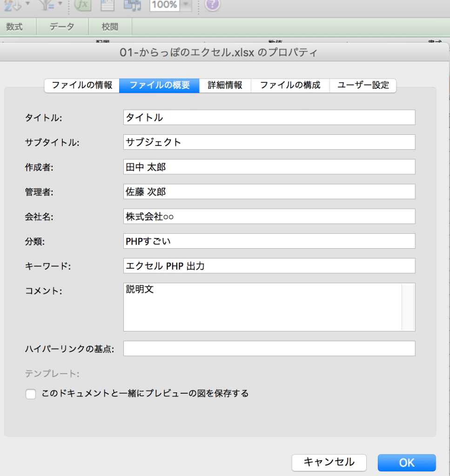450x476 pixels.
Task: Open Help via the question mark icon
Action: pyautogui.click(x=212, y=6)
